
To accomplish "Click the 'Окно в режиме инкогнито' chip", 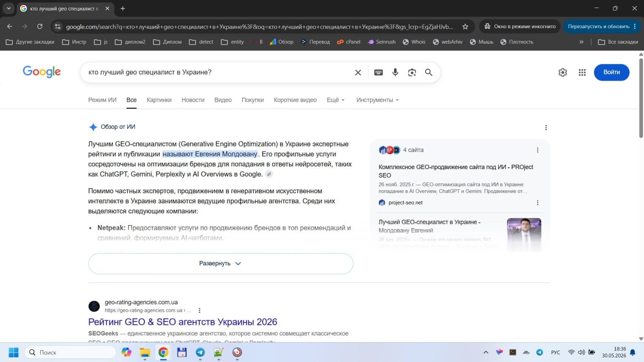I will pyautogui.click(x=519, y=27).
